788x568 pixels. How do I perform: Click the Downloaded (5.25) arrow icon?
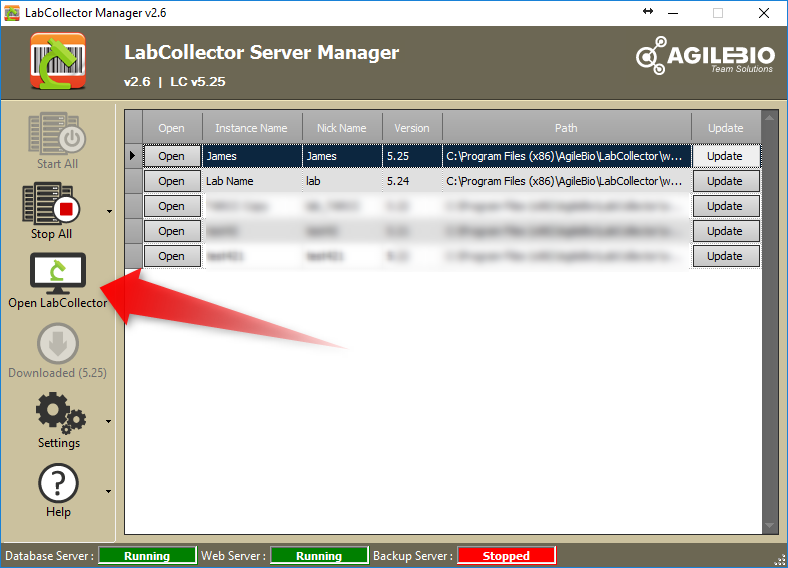[x=58, y=343]
